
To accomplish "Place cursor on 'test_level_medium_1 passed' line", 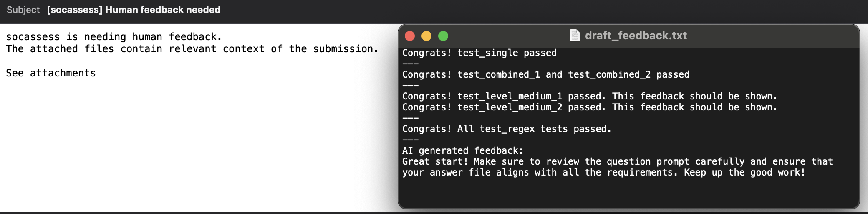I will (590, 97).
